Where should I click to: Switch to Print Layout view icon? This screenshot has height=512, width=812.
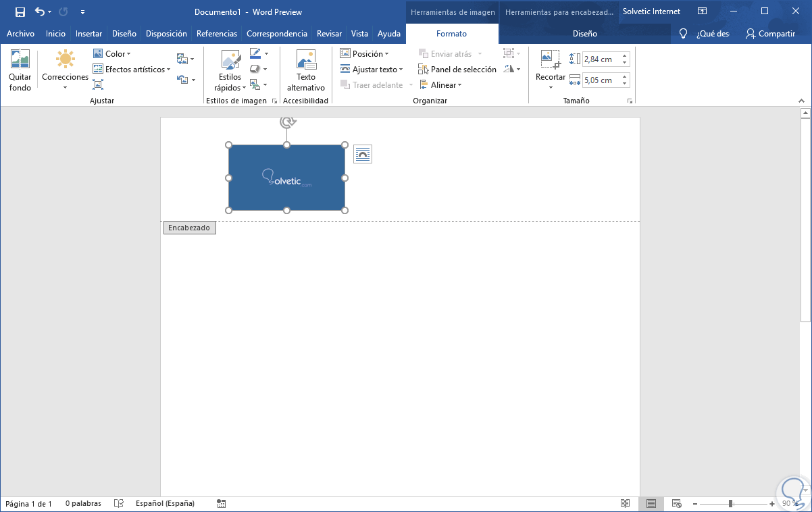(651, 504)
